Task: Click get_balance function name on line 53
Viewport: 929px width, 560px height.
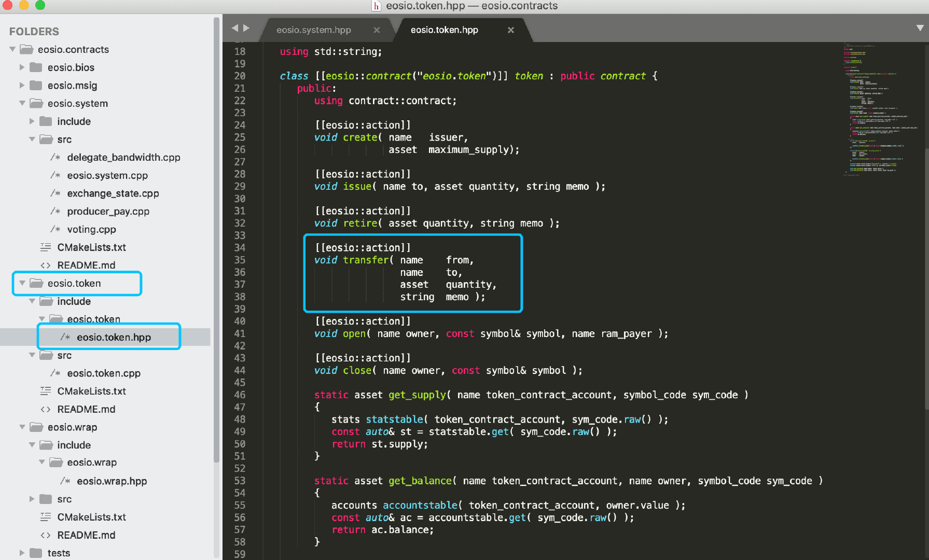Action: [x=420, y=481]
